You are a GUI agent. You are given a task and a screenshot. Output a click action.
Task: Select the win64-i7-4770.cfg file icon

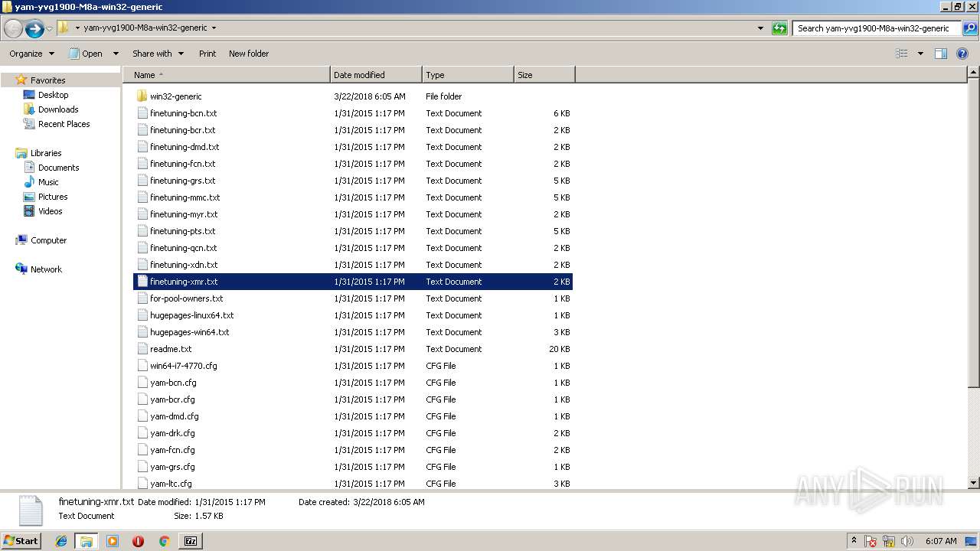pos(142,366)
